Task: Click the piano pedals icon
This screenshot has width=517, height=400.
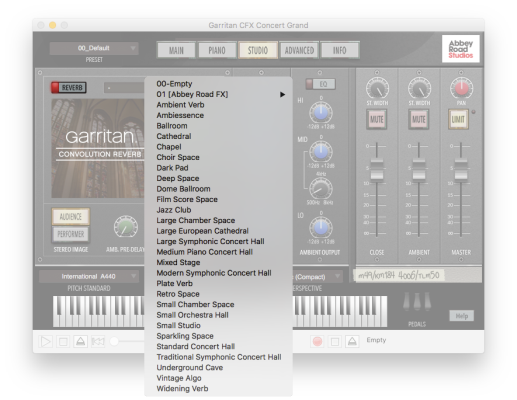Action: click(x=417, y=302)
